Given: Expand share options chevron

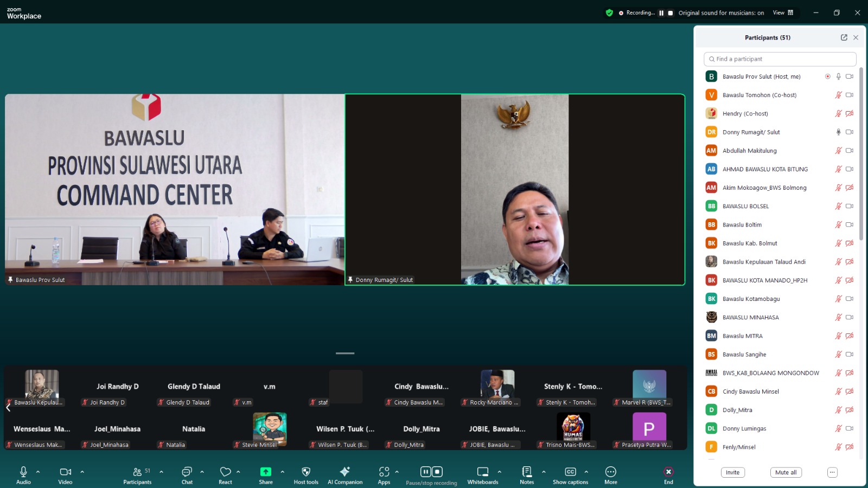Looking at the screenshot, I should pos(282,472).
